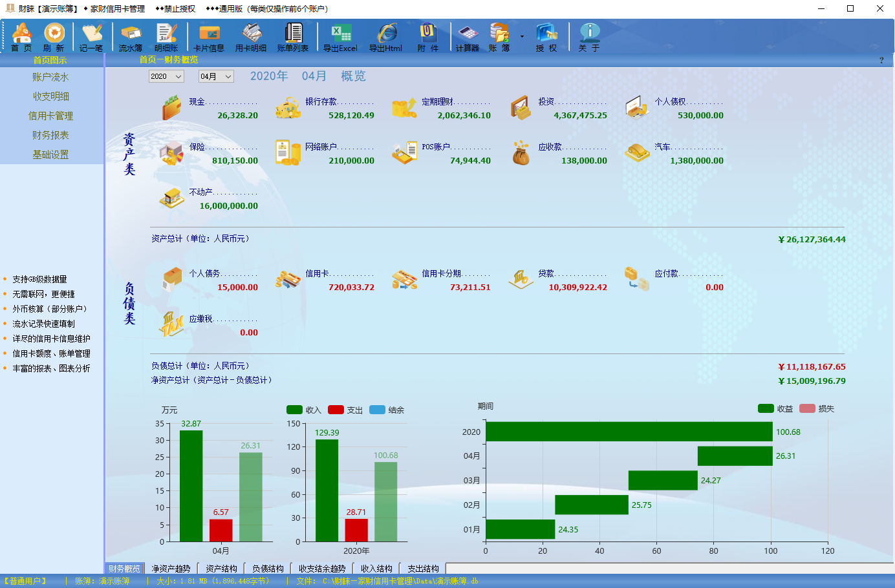
Task: Select 收支明细 in the sidebar
Action: tap(51, 96)
